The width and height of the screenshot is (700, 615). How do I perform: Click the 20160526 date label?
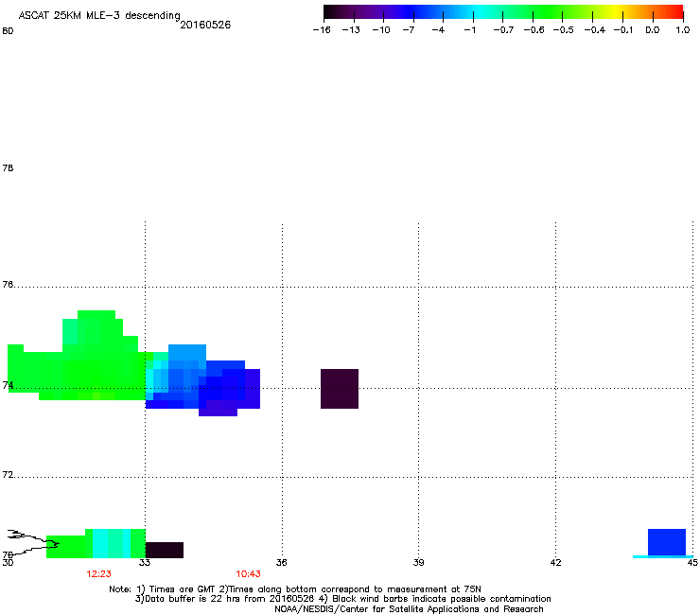coord(205,25)
